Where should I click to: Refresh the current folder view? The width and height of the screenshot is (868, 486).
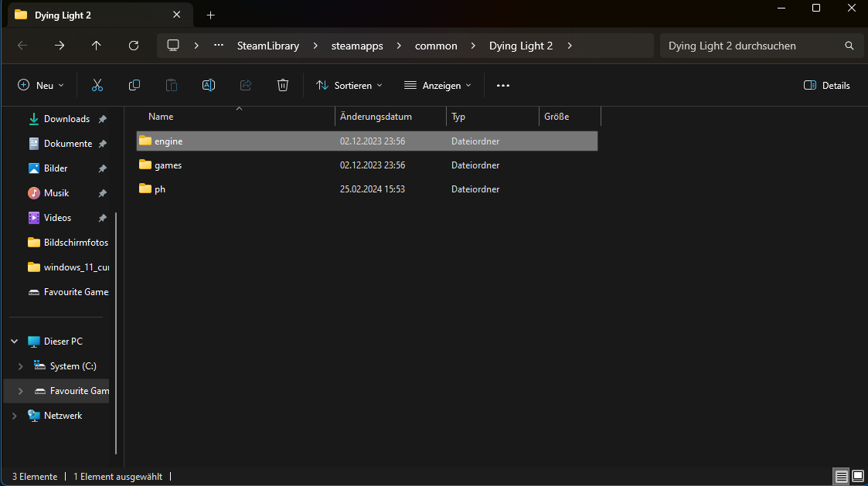[134, 46]
